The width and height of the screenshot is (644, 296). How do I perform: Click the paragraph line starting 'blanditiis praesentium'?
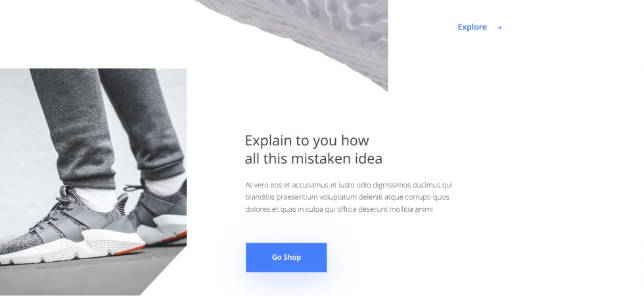click(x=347, y=197)
